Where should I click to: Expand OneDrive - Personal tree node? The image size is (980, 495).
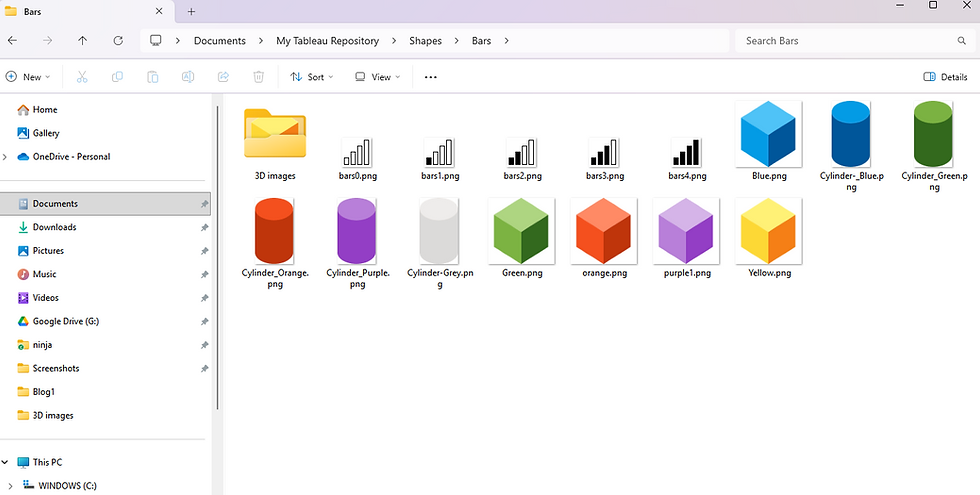click(x=5, y=157)
